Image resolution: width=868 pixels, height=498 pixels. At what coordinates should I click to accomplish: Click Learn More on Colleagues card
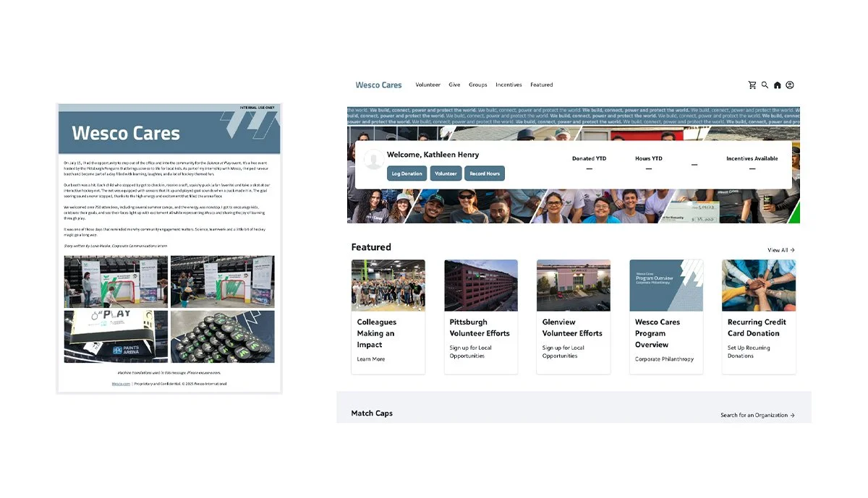click(x=371, y=359)
